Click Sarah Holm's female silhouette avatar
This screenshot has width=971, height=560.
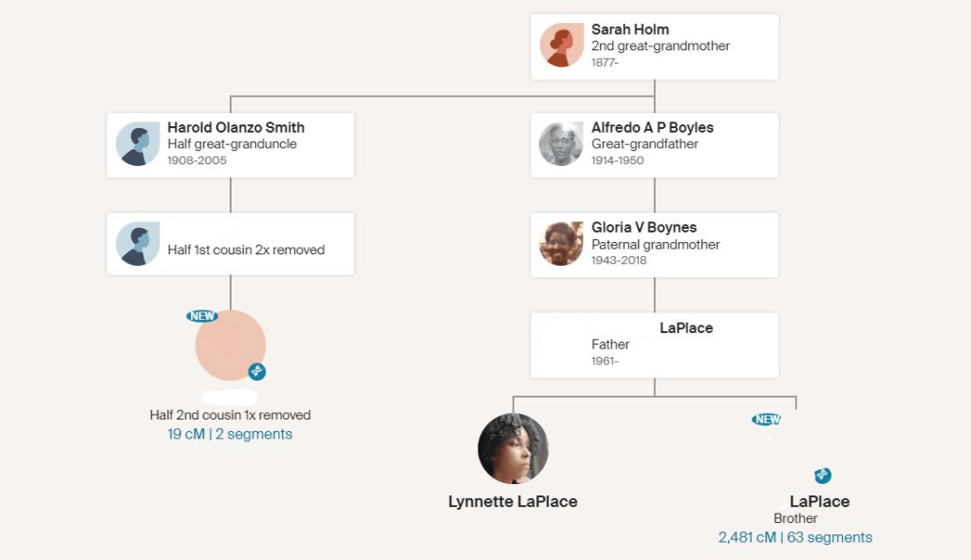(x=562, y=46)
